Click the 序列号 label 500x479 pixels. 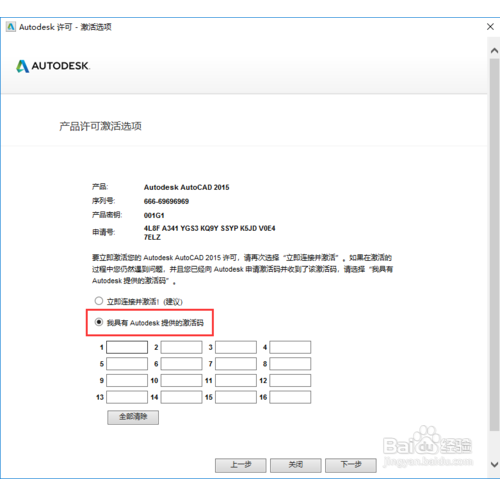coord(103,201)
